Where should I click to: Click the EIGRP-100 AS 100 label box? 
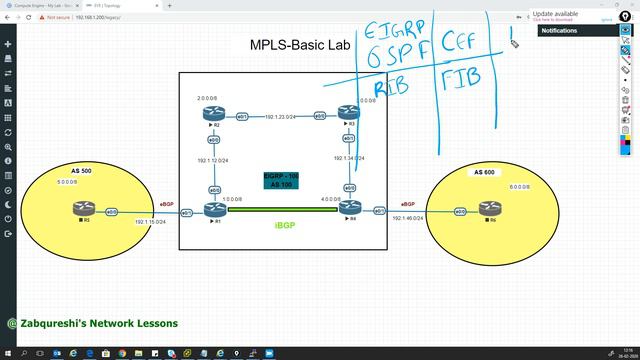[x=281, y=180]
